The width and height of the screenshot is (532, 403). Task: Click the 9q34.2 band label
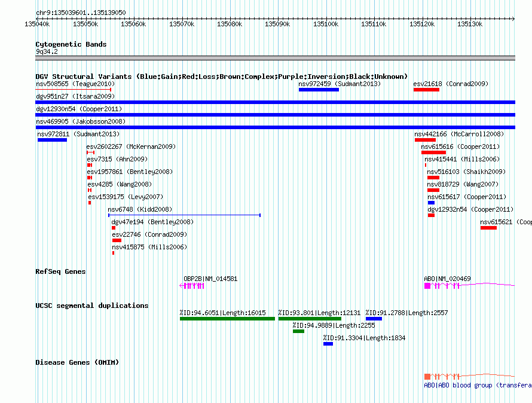tap(47, 51)
